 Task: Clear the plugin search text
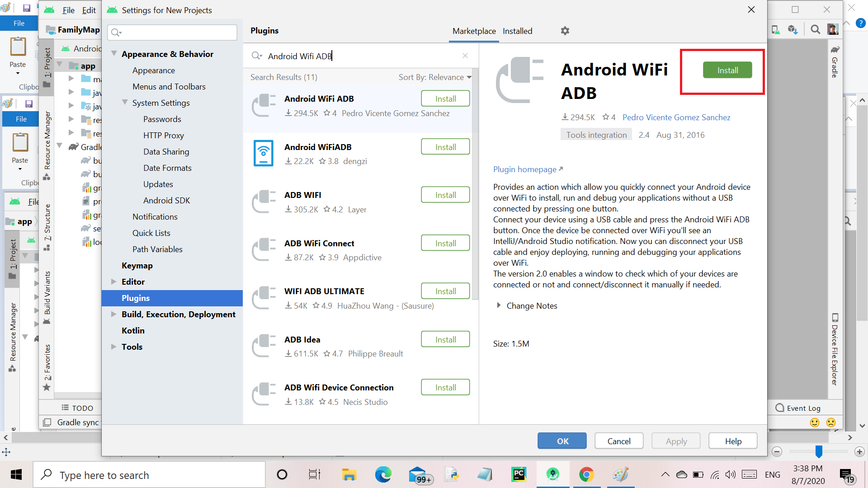coord(465,56)
